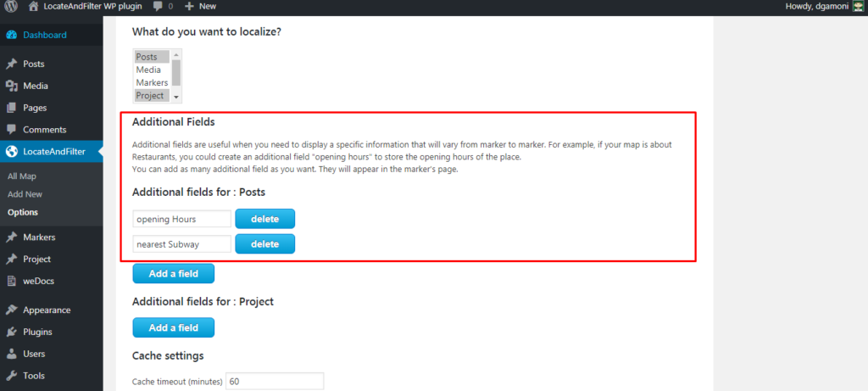Open Plugins via its plug icon
This screenshot has height=391, width=868.
[x=12, y=332]
